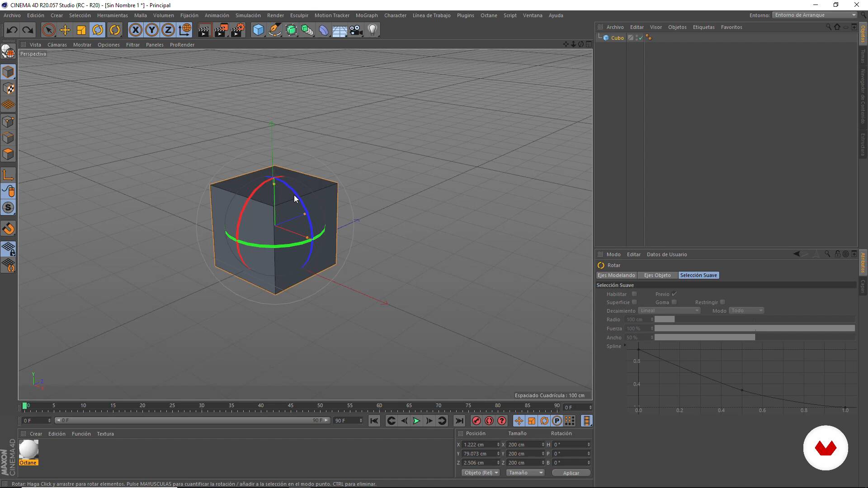Select the Move tool
868x488 pixels.
pos(65,30)
